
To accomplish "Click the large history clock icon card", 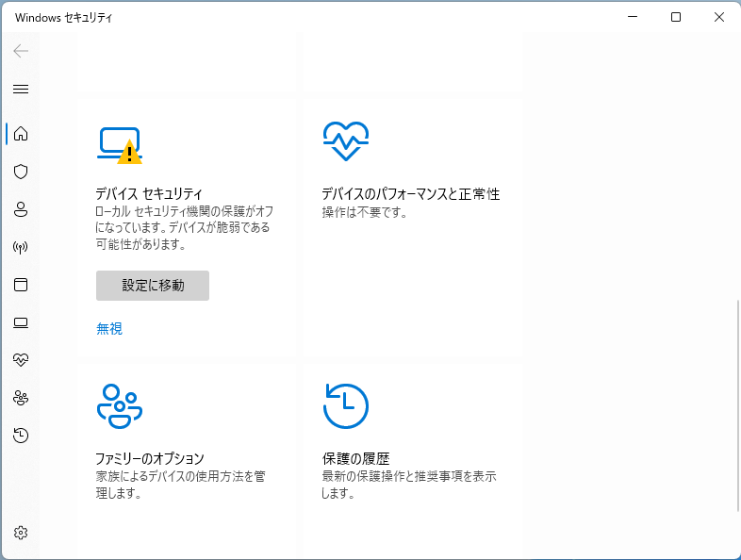I will click(346, 406).
